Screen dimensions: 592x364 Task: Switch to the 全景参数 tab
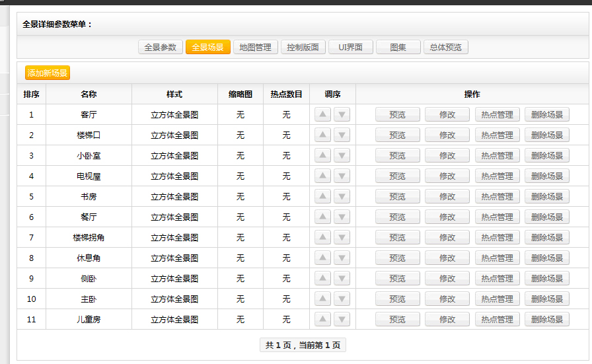click(161, 48)
